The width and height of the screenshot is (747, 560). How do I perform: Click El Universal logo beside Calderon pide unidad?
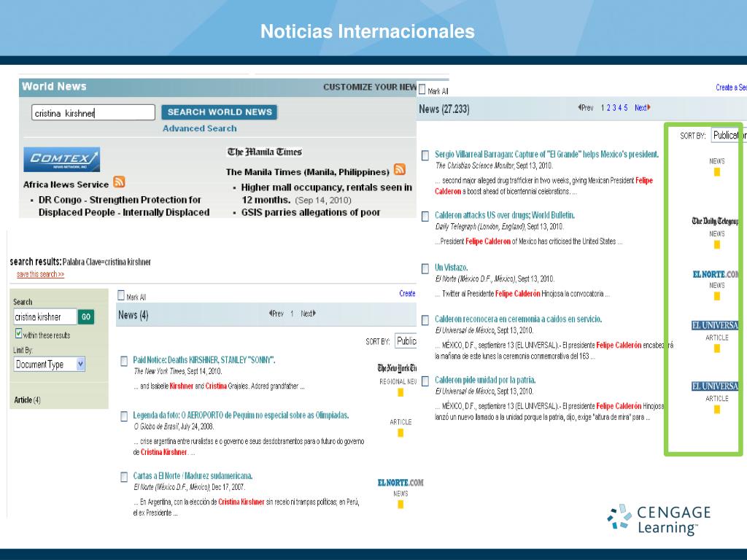[x=715, y=386]
